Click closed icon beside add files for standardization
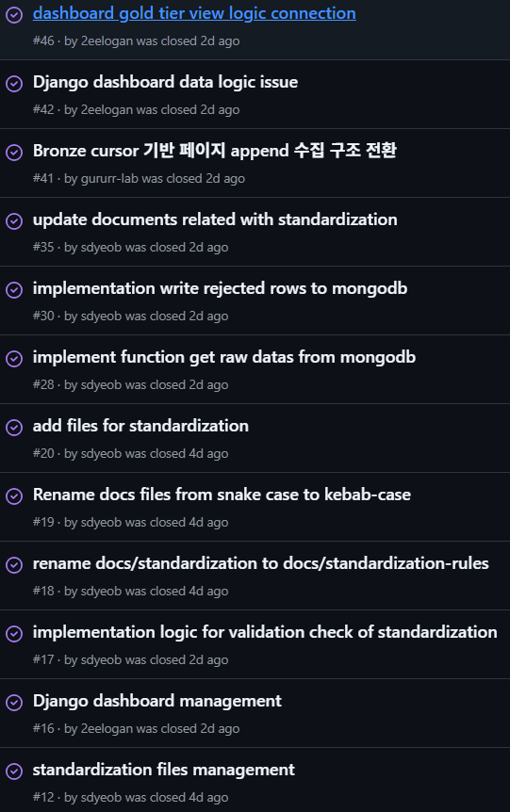 (14, 428)
